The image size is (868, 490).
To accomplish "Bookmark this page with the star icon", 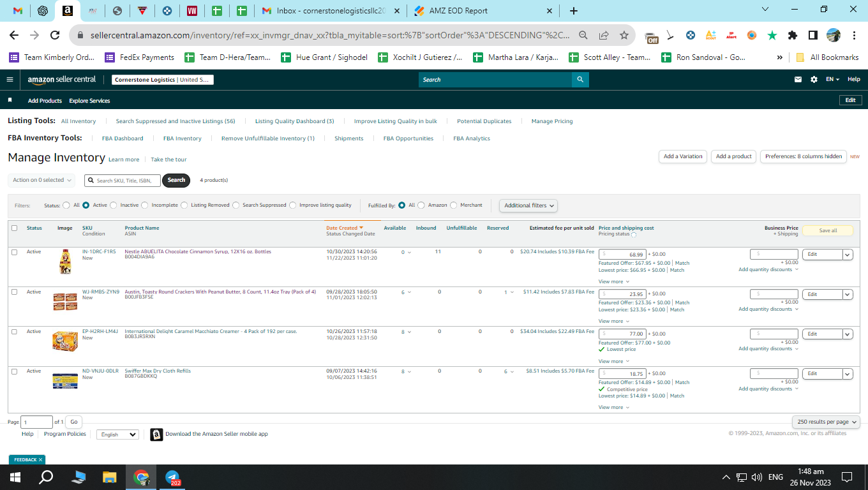I will (624, 36).
